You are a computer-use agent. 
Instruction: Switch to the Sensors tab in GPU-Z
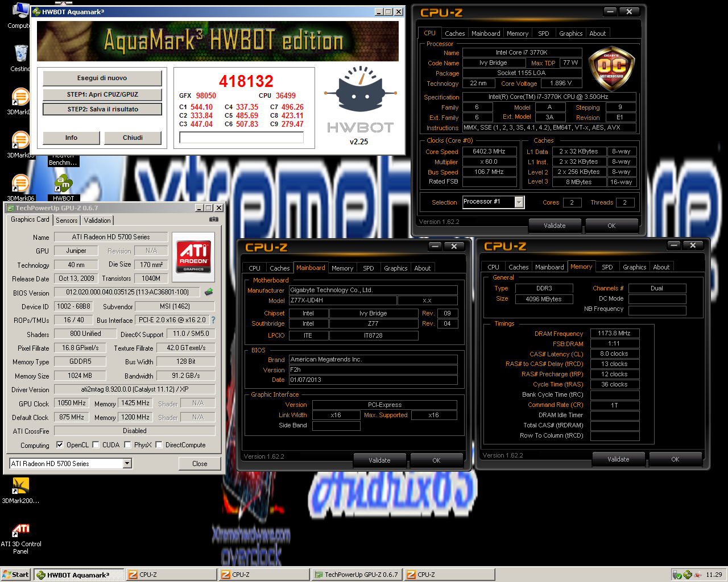pyautogui.click(x=67, y=220)
